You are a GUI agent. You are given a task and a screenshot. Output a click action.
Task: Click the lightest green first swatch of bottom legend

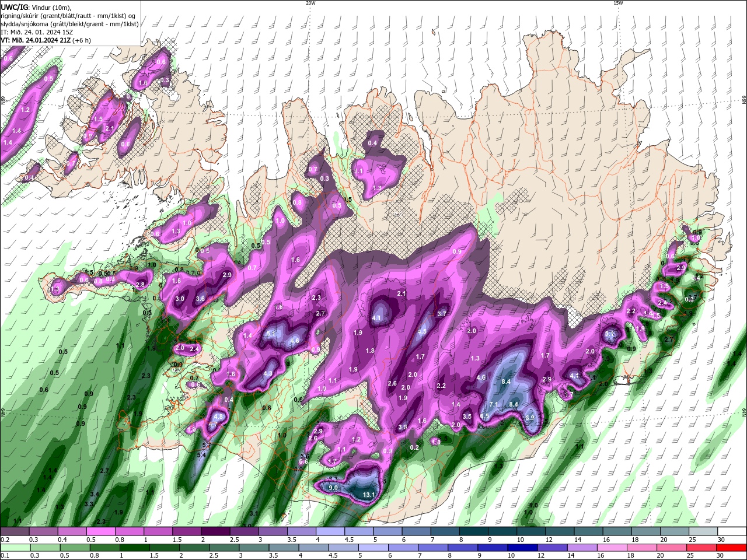(15, 547)
